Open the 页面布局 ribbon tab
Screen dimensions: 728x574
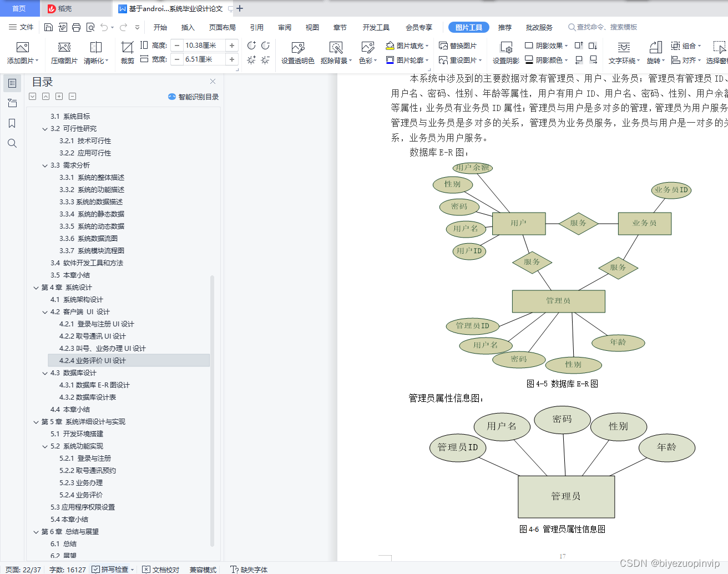tap(223, 27)
